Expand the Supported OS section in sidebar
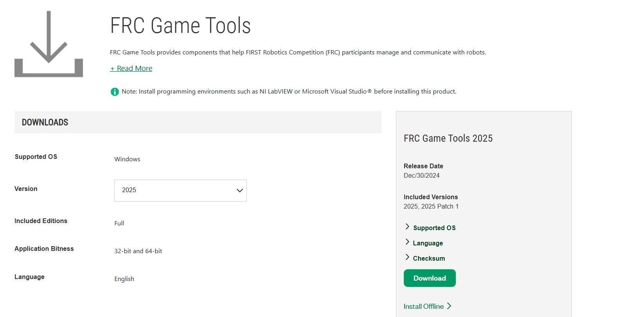The image size is (644, 317). click(430, 228)
